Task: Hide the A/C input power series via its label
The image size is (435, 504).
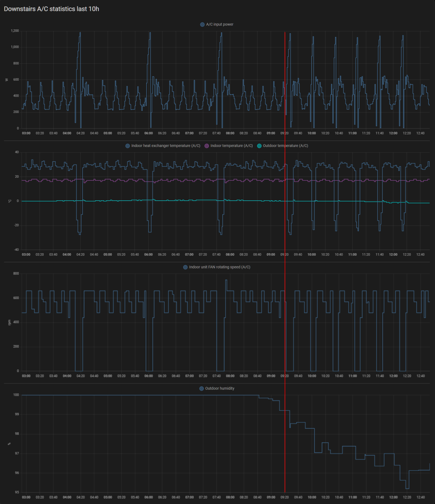Action: (x=220, y=24)
